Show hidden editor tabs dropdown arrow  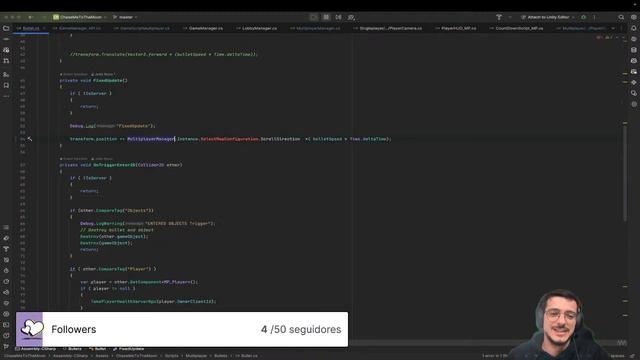pos(613,28)
